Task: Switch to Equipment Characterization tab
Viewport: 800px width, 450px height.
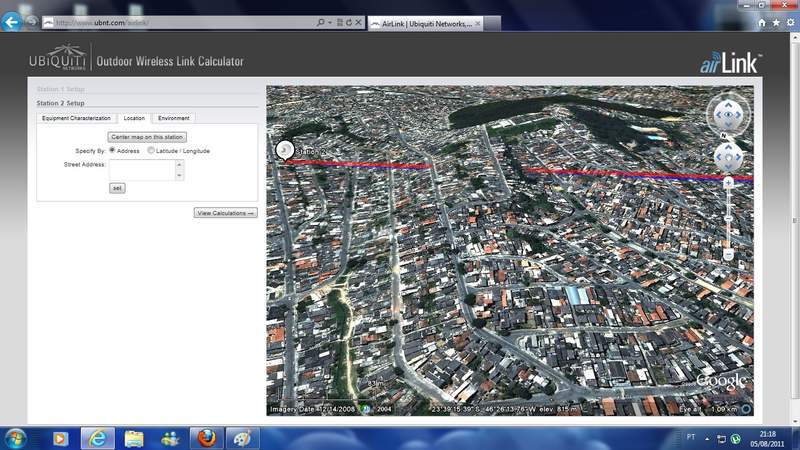Action: 76,118
